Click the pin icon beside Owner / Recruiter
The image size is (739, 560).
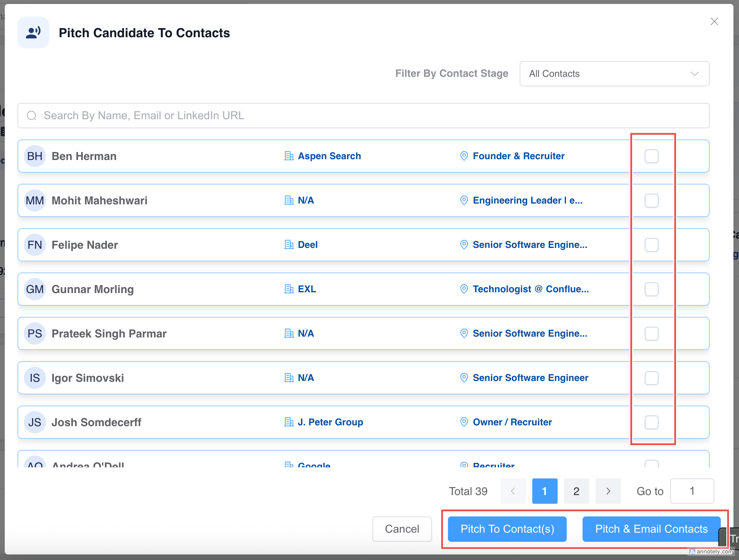coord(464,422)
